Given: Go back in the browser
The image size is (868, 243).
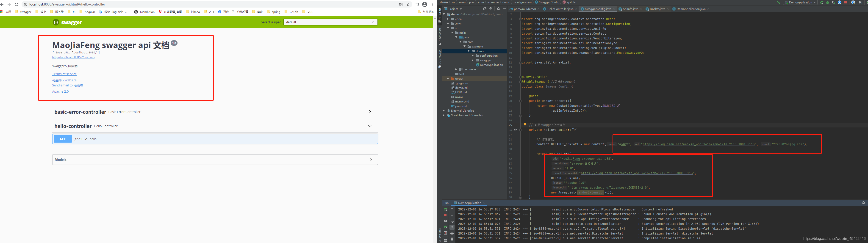Looking at the screenshot, I should click(x=2, y=4).
